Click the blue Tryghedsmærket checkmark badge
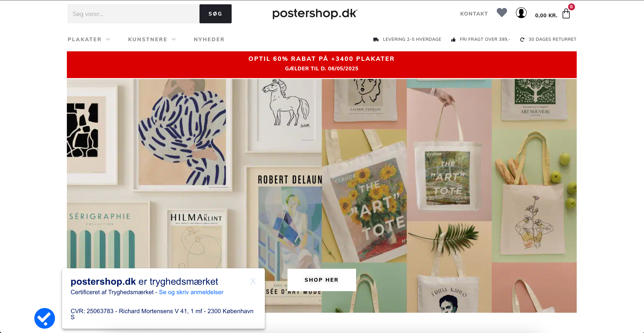Screen dimensions: 644x333 44,318
